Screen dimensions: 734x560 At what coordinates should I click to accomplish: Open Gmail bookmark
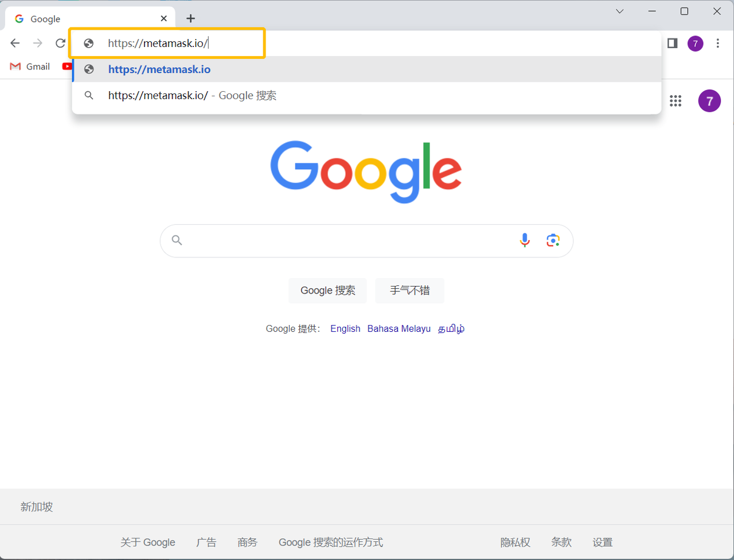point(30,66)
